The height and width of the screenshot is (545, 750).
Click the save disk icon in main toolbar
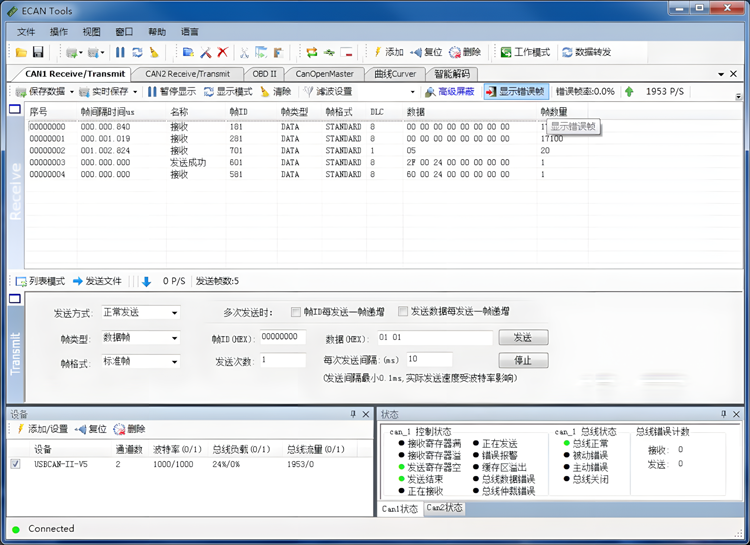coord(37,52)
